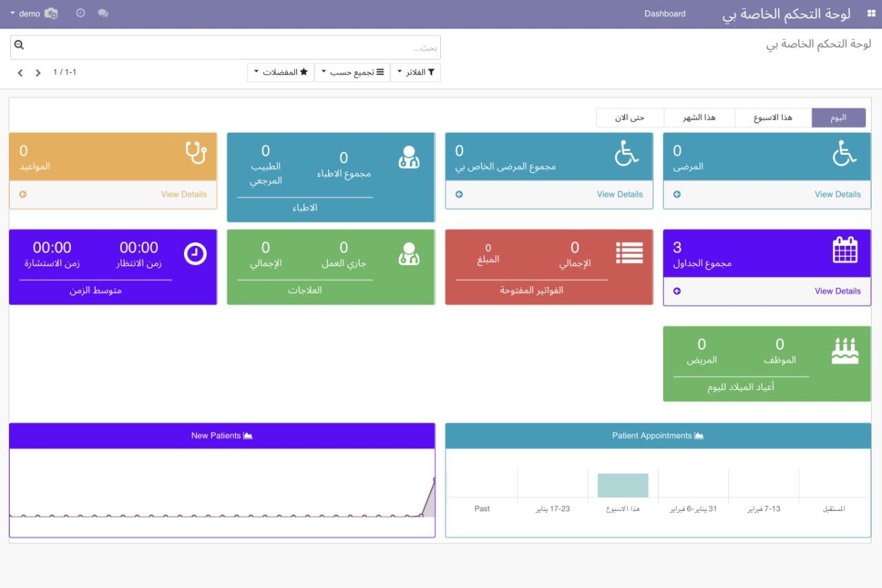
Task: Click the stethoscope icon on appointments card
Action: [x=196, y=152]
